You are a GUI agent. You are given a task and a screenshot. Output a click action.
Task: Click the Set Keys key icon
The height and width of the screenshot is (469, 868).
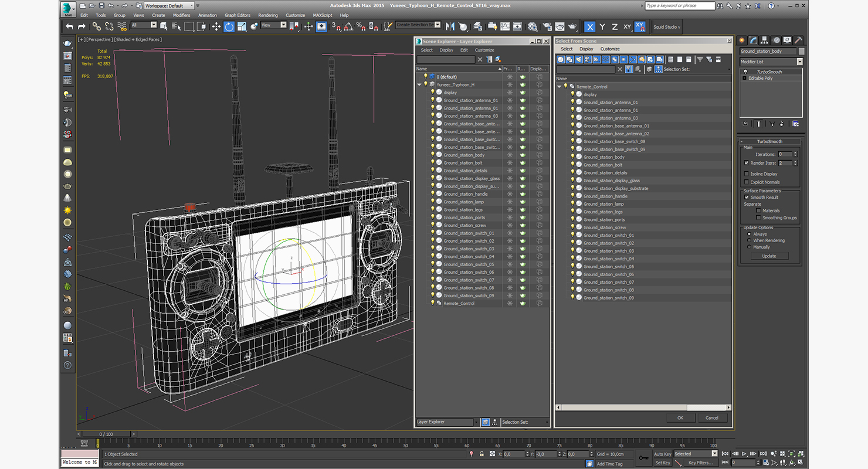click(644, 457)
